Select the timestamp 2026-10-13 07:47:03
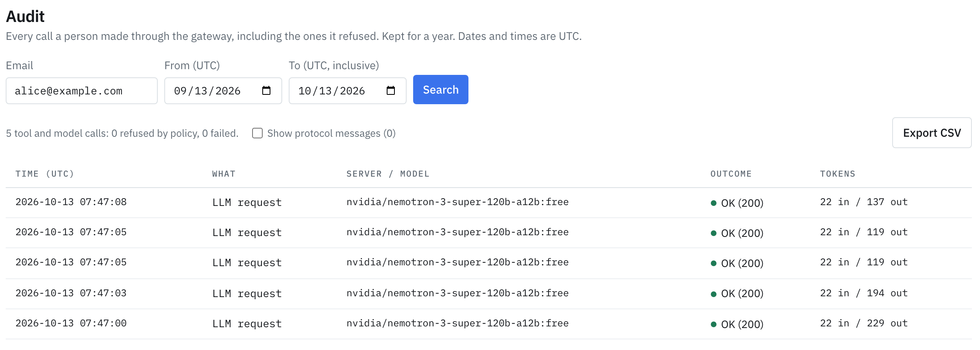Image resolution: width=980 pixels, height=350 pixels. click(71, 293)
